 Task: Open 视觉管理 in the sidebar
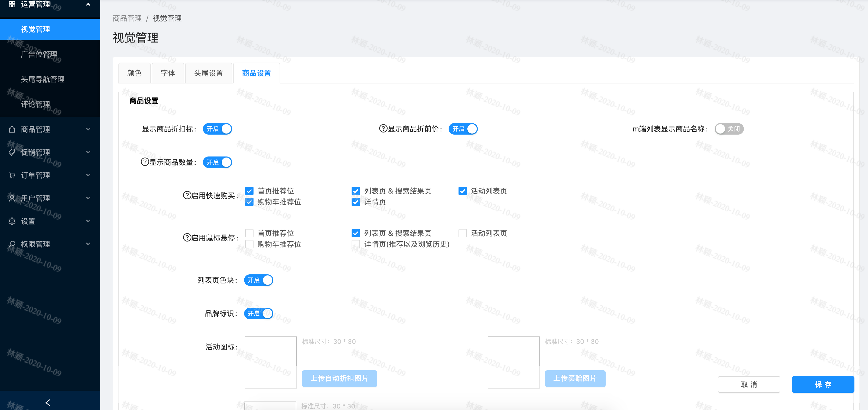click(50, 29)
